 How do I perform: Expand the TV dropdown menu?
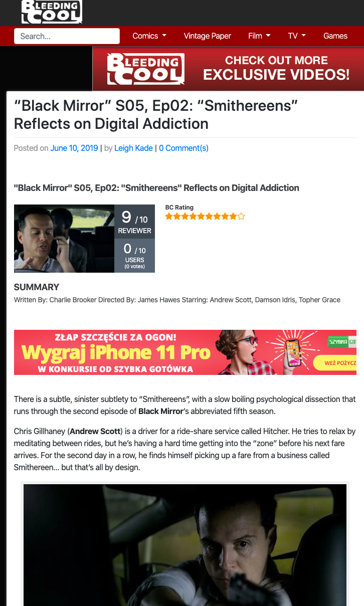(297, 36)
